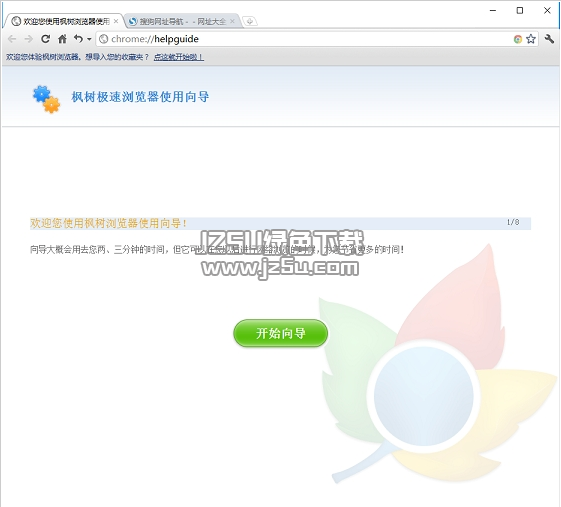Minimize the browser window
This screenshot has width=561, height=507.
(x=493, y=10)
